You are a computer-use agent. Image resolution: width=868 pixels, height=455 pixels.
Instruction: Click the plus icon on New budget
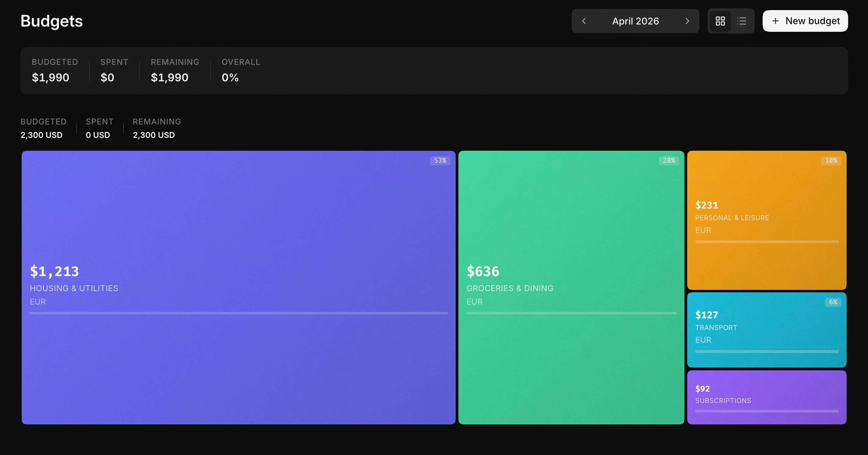coord(776,21)
